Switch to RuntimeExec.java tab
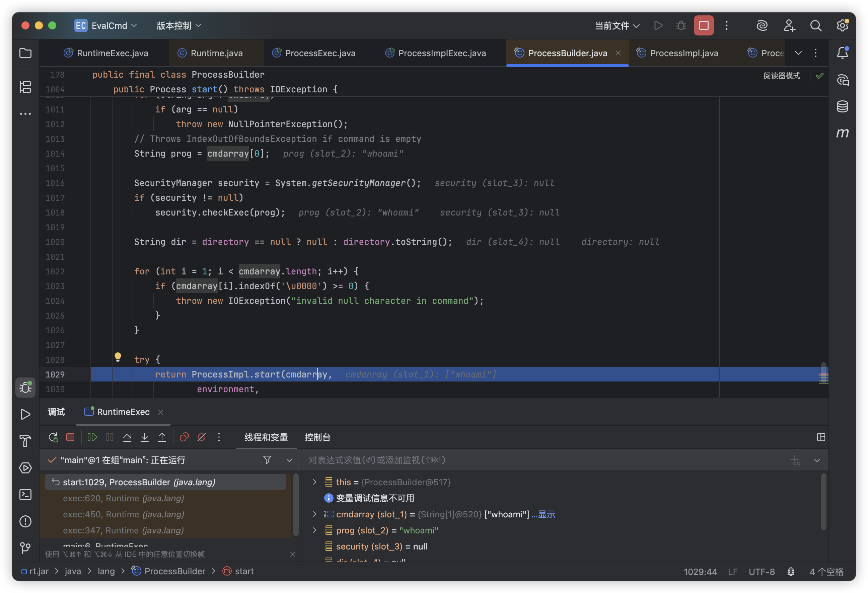 106,53
